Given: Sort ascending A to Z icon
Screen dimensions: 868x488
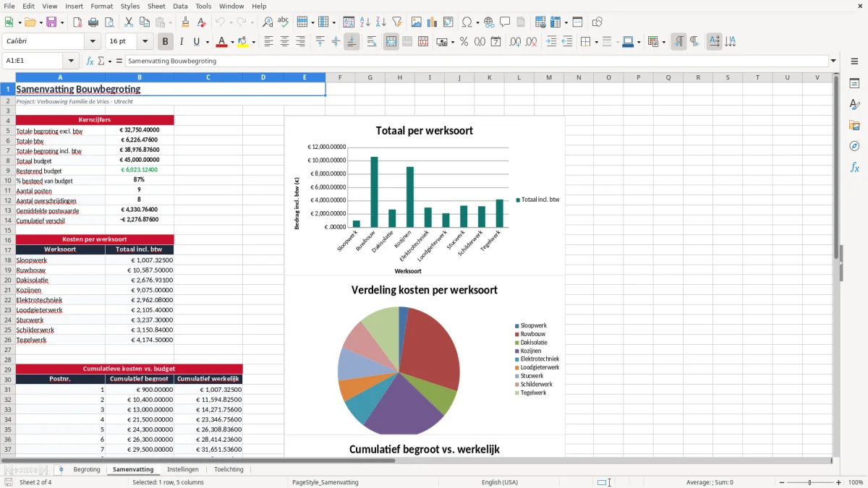Looking at the screenshot, I should [x=365, y=22].
